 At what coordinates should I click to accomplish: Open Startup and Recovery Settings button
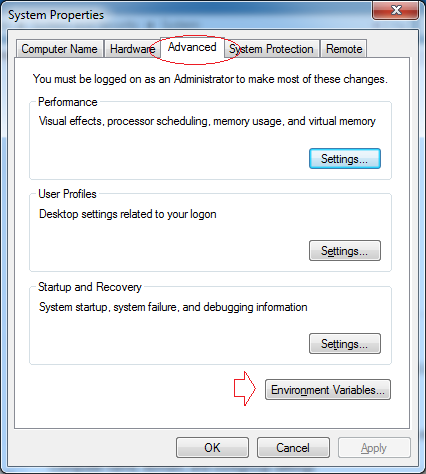point(345,344)
